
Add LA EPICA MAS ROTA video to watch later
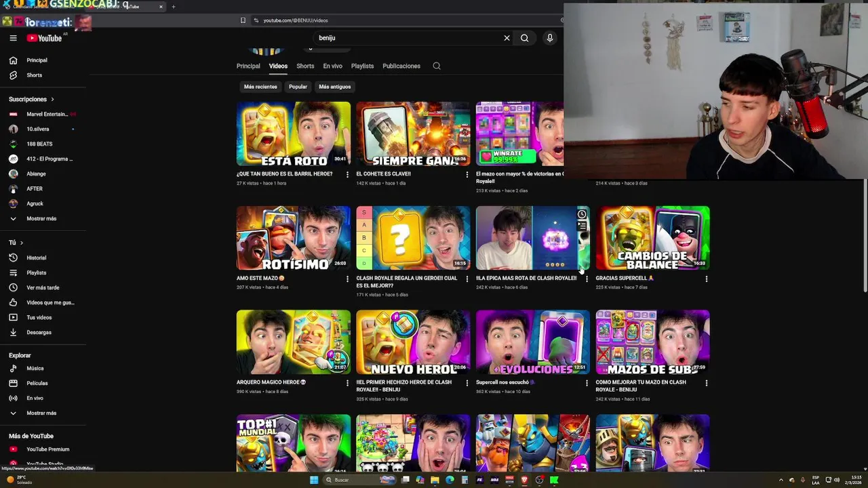pyautogui.click(x=582, y=214)
